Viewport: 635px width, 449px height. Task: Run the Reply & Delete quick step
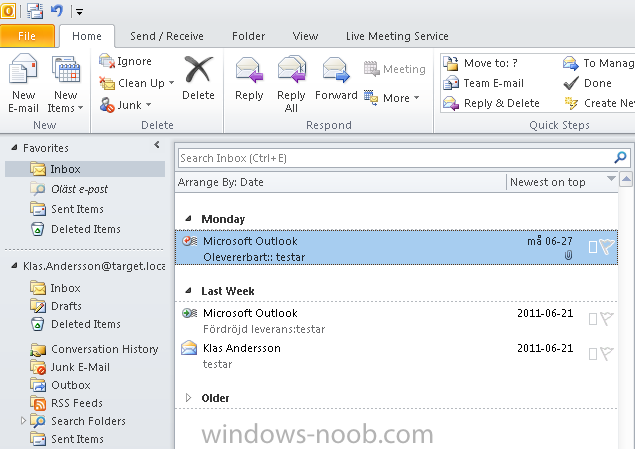pyautogui.click(x=491, y=103)
